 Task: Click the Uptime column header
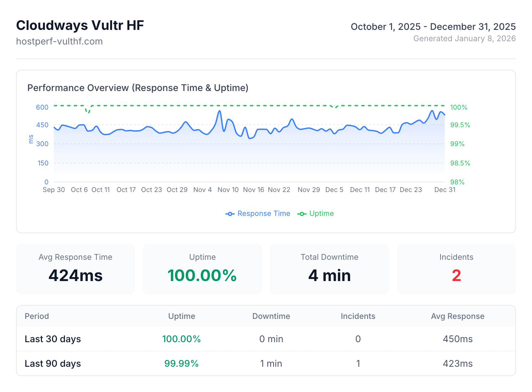pos(182,316)
